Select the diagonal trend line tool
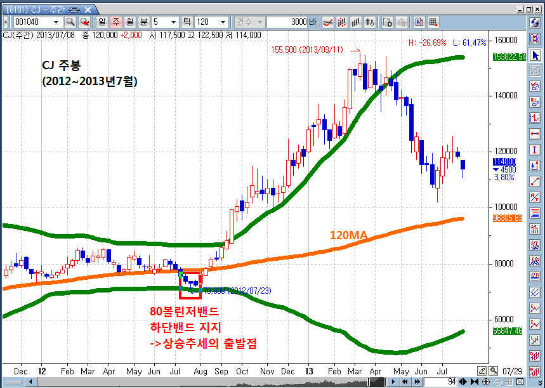 [535, 181]
